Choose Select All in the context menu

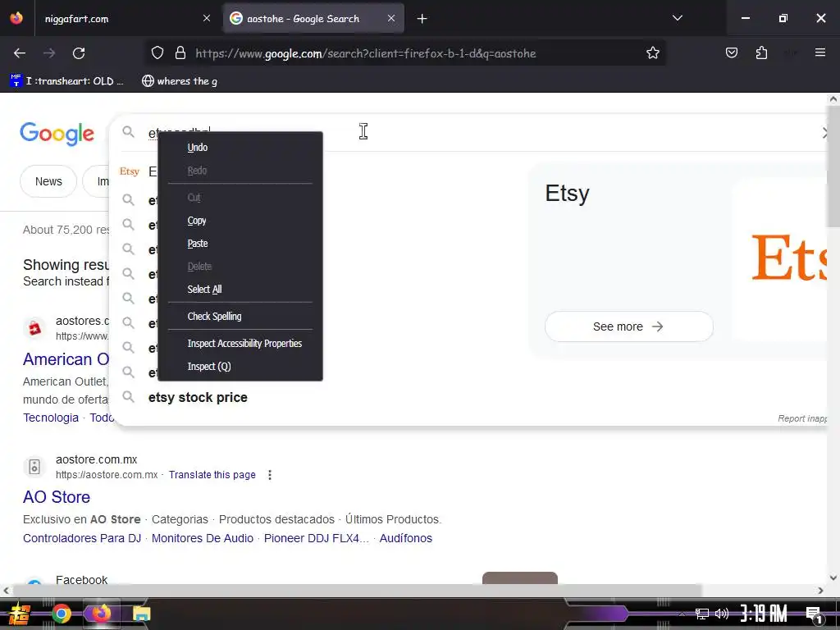[240, 290]
